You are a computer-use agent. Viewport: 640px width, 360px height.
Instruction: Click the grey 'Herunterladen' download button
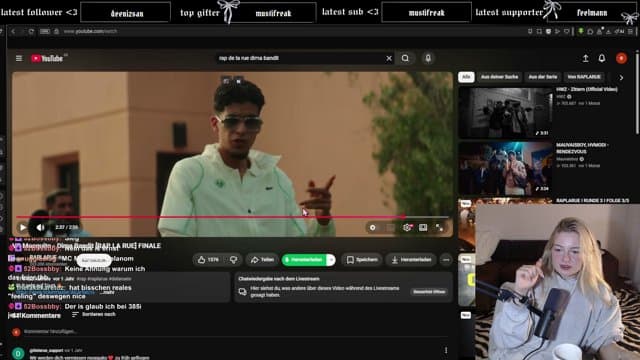click(x=411, y=260)
